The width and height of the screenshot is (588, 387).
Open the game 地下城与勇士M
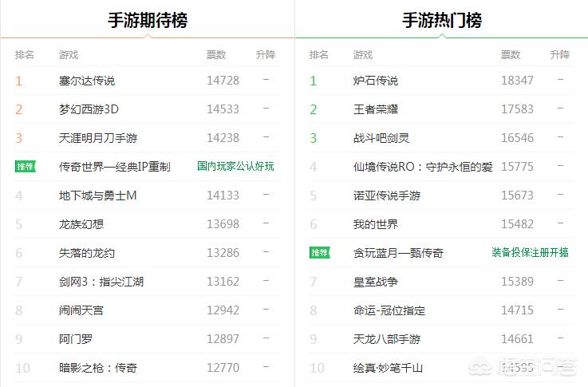click(x=98, y=195)
